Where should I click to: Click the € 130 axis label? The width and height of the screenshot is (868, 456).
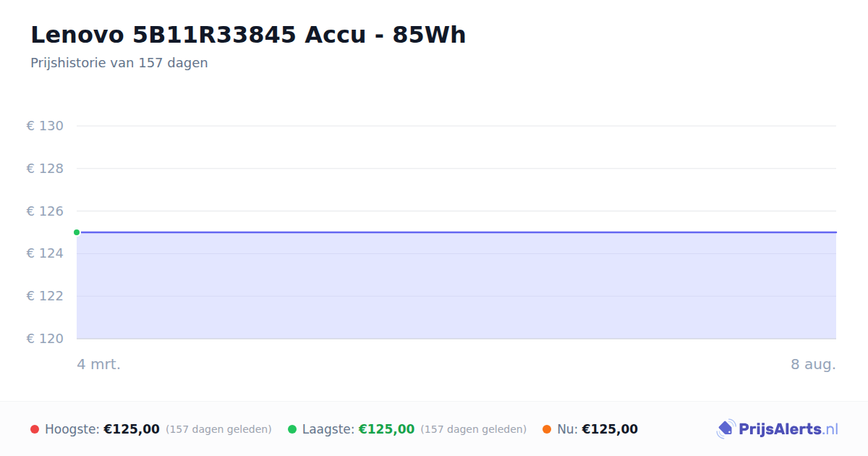click(45, 126)
